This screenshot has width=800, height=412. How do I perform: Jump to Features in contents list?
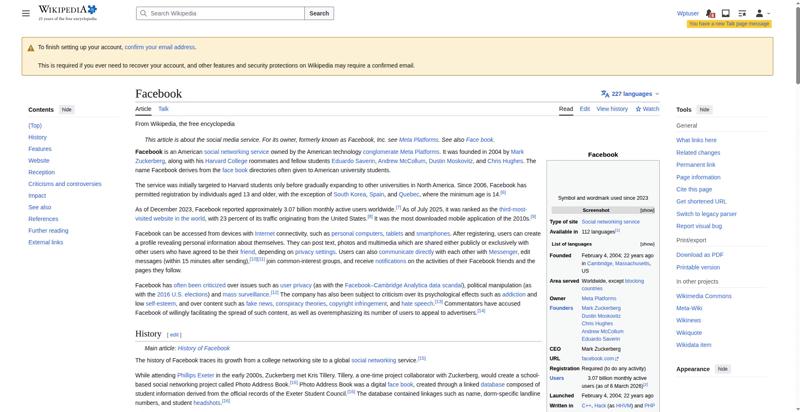click(40, 149)
